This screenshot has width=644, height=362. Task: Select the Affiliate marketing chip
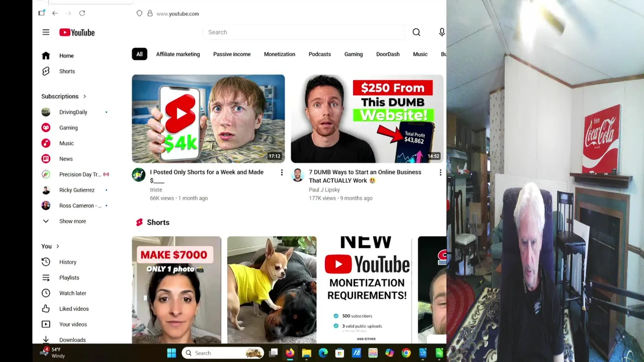coord(178,54)
